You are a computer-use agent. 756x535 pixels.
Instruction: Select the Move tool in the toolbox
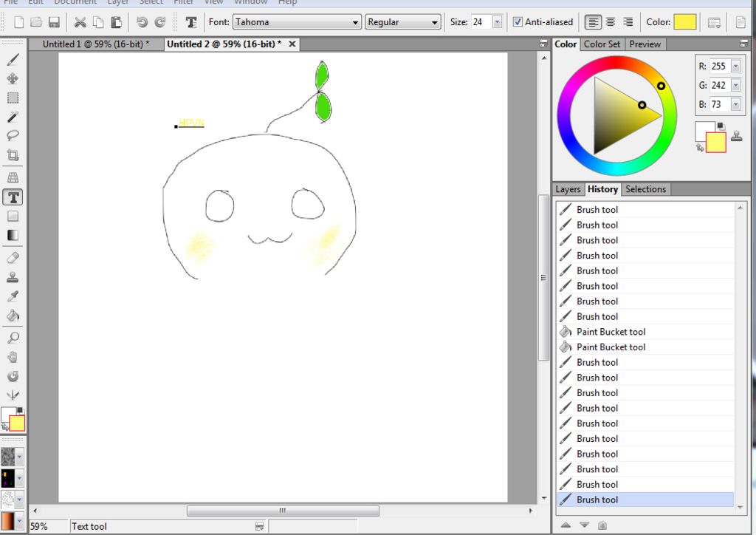pos(13,78)
